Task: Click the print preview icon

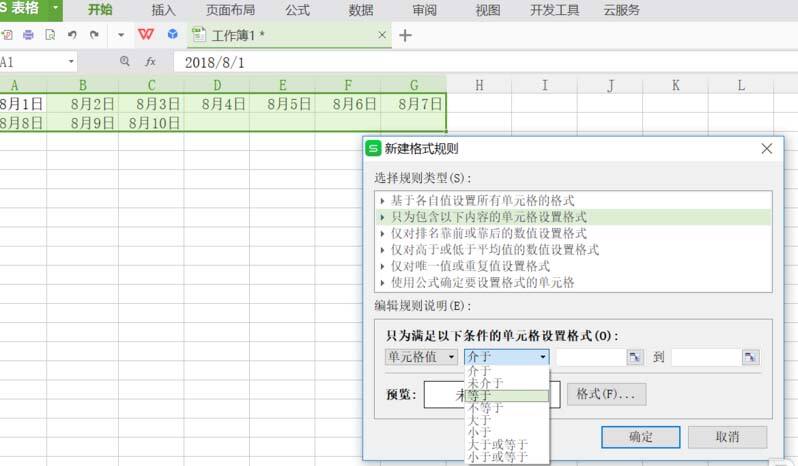Action: [50, 35]
